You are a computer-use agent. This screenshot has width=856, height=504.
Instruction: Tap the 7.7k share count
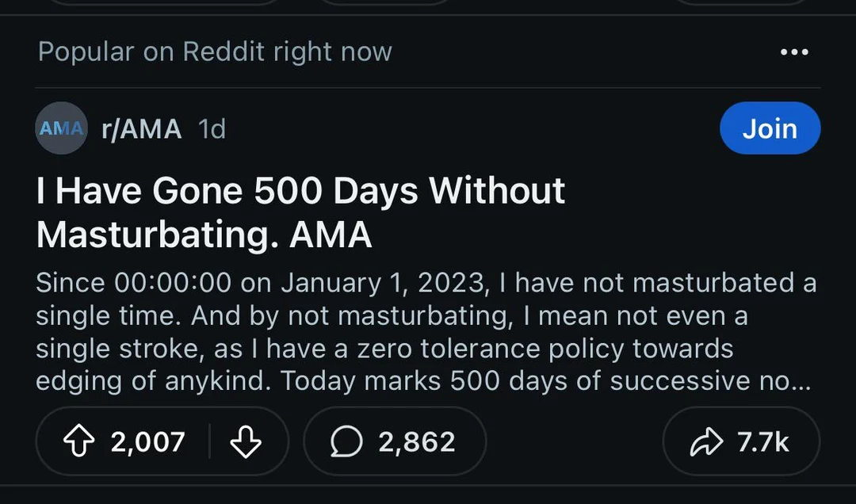coord(762,442)
